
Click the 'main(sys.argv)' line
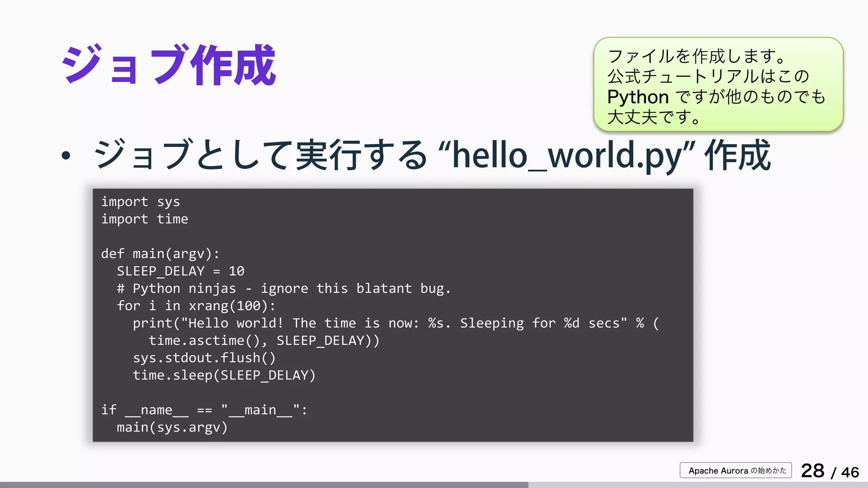click(x=172, y=427)
